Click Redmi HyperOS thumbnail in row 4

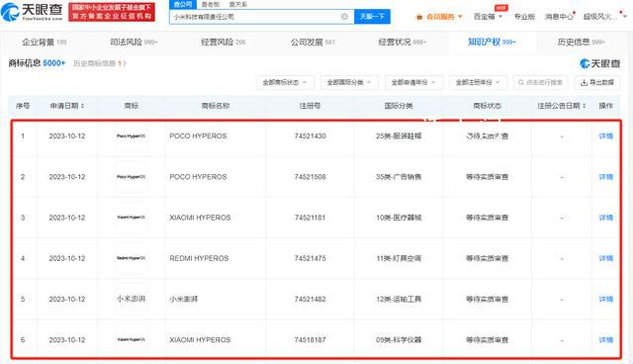point(131,258)
